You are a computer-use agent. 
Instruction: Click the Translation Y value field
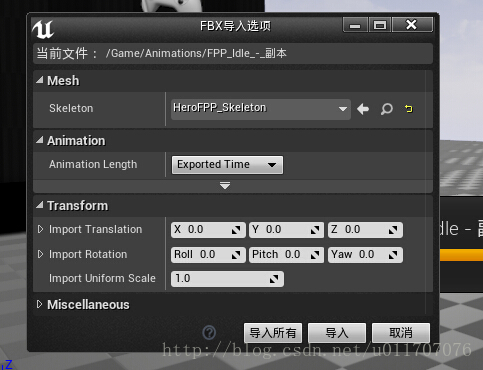(286, 230)
